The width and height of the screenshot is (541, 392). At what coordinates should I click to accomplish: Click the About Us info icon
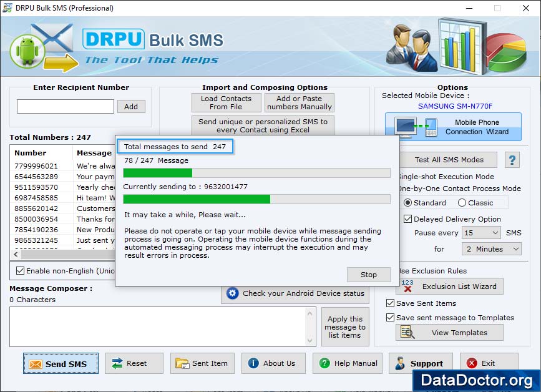tap(253, 363)
